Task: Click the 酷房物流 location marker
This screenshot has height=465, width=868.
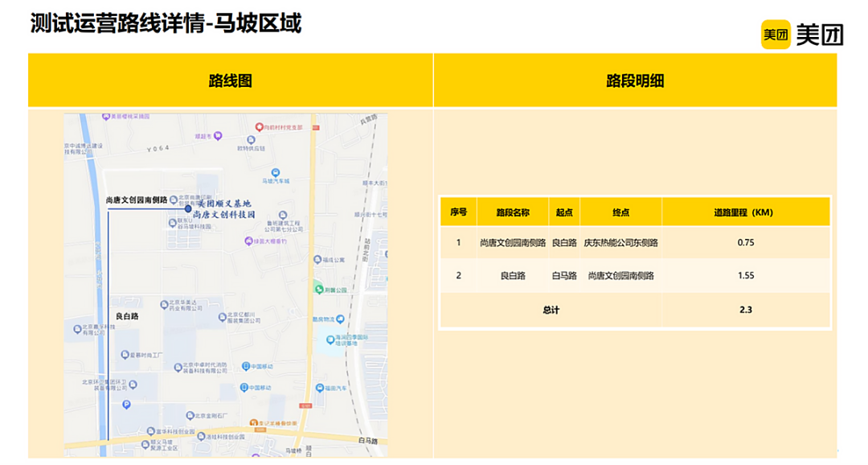Action: 341,319
